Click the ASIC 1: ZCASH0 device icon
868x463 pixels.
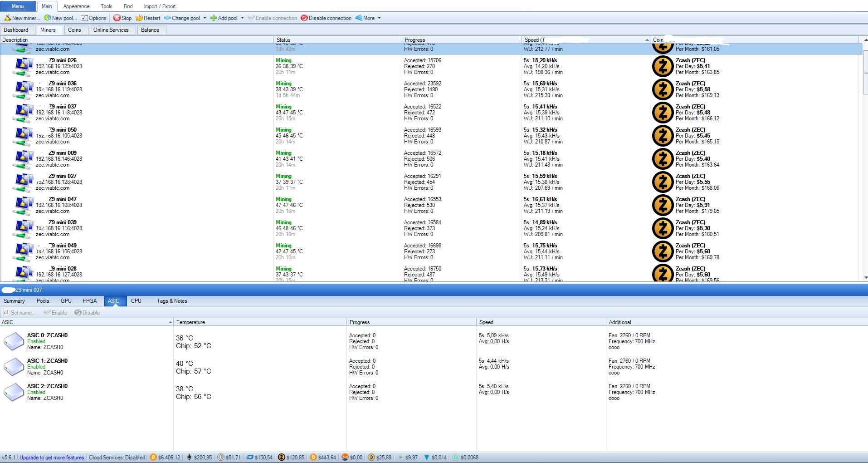pos(14,367)
